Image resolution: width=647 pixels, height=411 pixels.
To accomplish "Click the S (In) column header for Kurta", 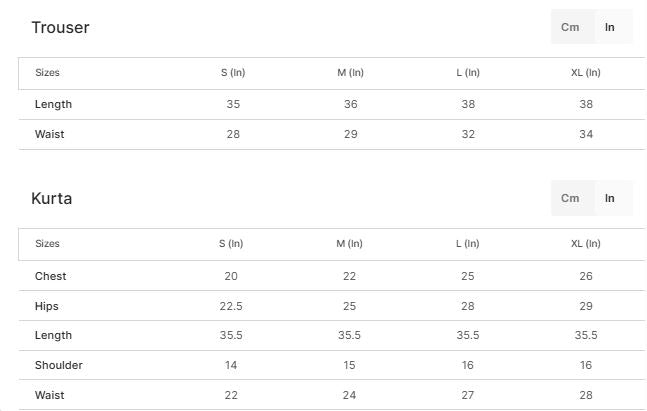I will [231, 244].
